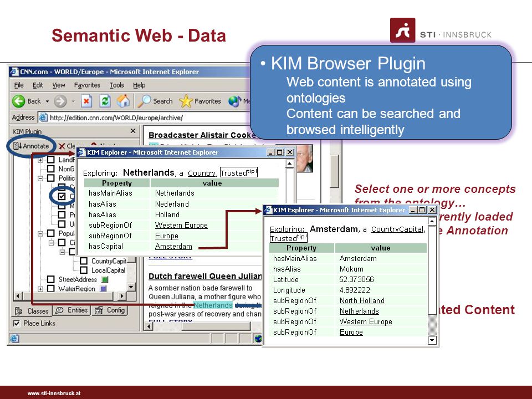Open the File menu
The image size is (532, 399).
tap(19, 85)
